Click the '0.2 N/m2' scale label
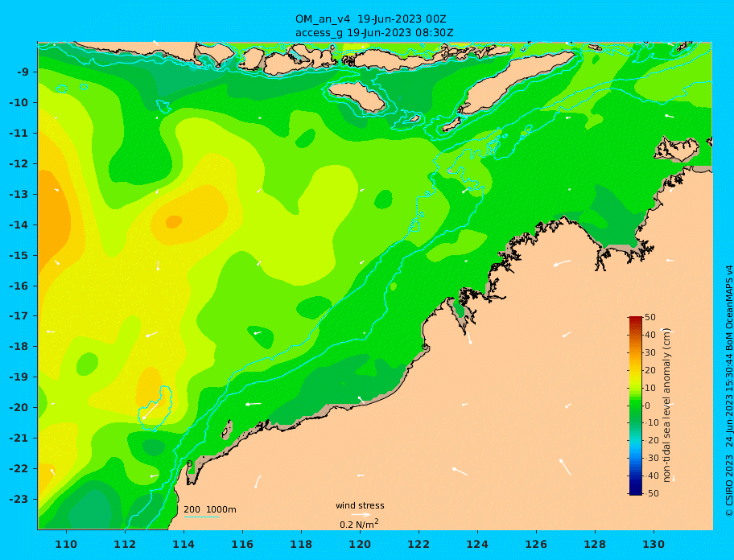The image size is (734, 560). coord(359,524)
